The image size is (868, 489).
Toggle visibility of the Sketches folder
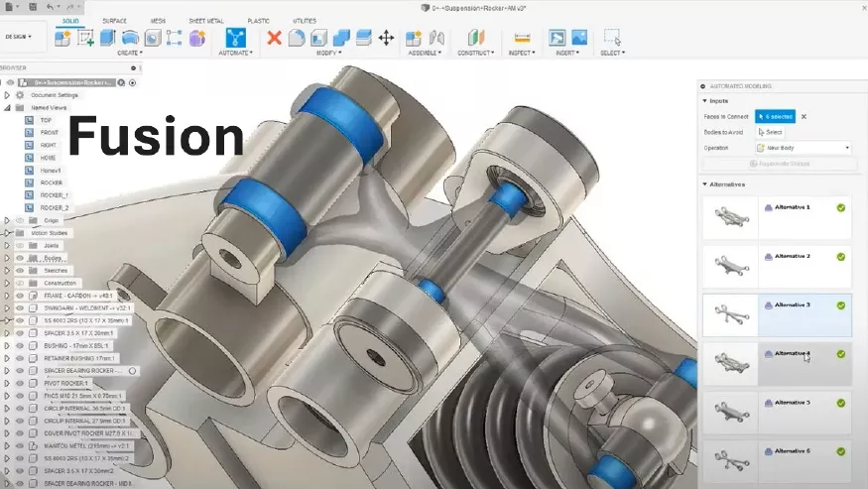coord(20,271)
